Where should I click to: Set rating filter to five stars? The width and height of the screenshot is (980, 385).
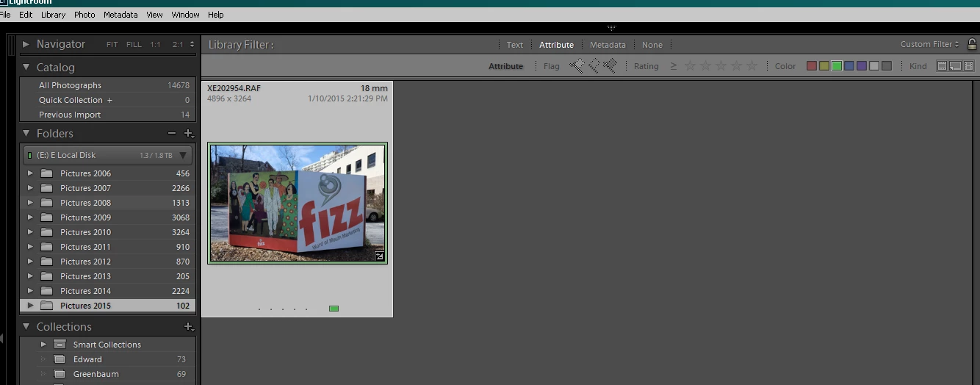pos(752,66)
